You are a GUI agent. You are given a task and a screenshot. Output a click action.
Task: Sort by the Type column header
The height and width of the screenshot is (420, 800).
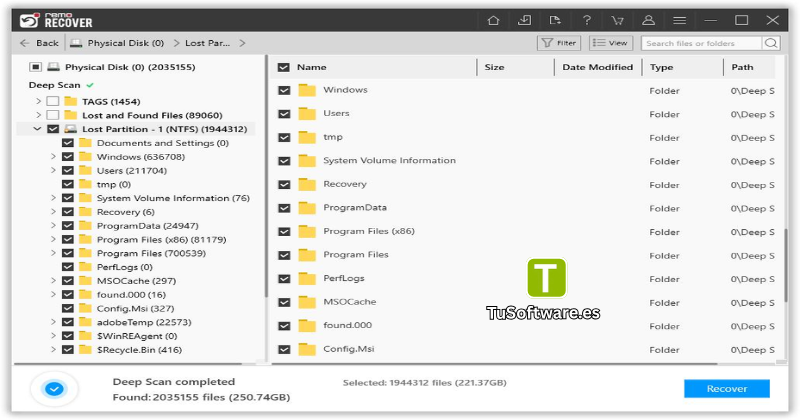(x=661, y=67)
